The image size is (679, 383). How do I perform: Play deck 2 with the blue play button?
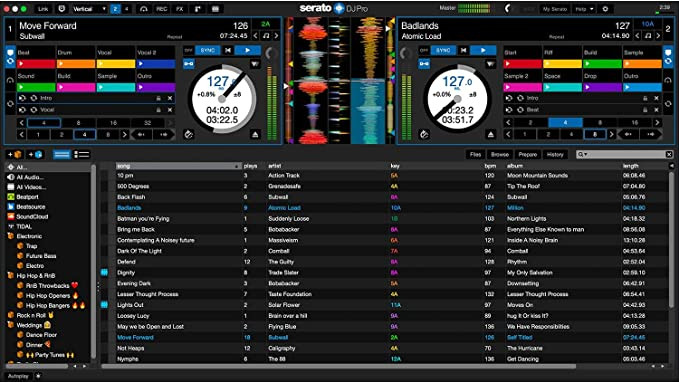[483, 50]
